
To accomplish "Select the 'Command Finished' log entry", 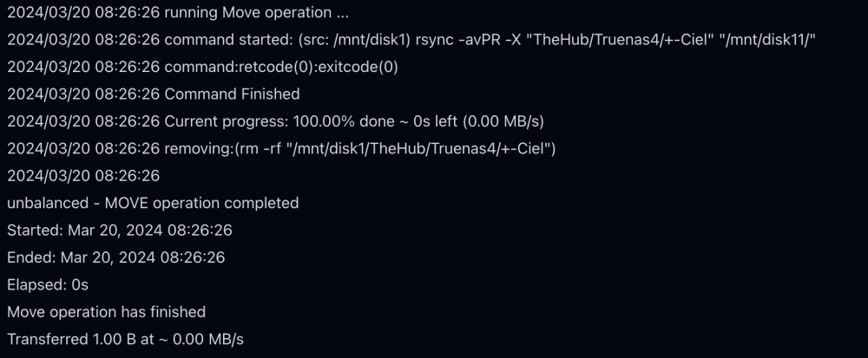I will click(x=154, y=94).
